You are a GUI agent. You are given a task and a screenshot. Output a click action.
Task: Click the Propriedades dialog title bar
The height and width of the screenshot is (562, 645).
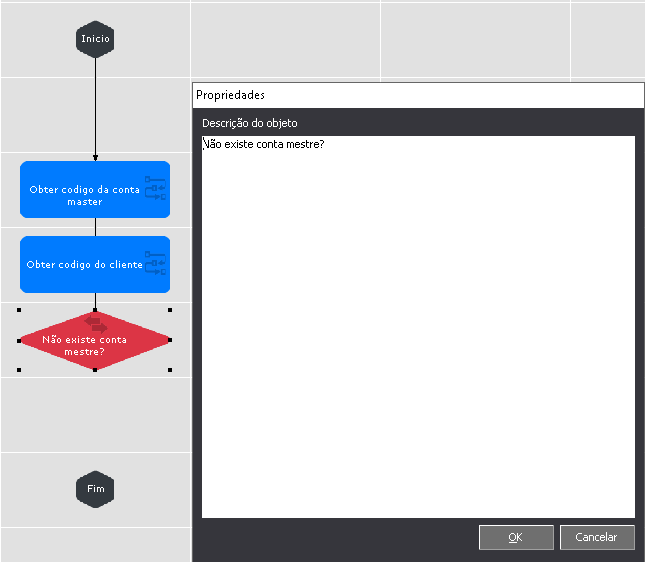click(418, 95)
